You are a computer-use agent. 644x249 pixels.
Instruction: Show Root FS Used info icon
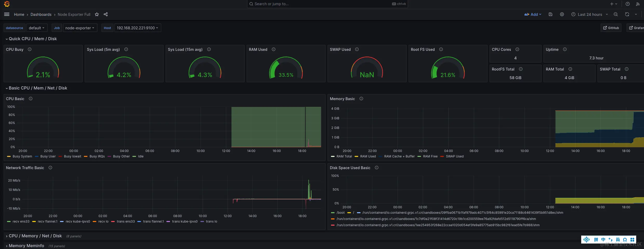pos(441,49)
